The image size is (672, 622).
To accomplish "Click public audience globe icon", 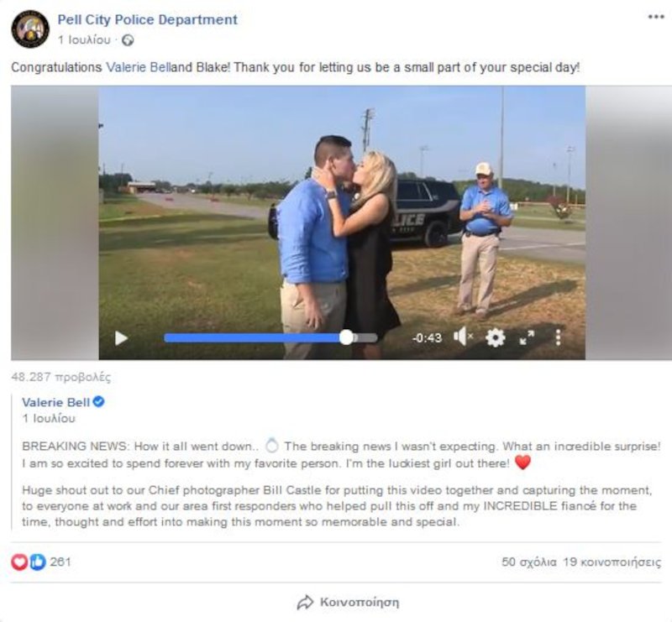I will [128, 40].
